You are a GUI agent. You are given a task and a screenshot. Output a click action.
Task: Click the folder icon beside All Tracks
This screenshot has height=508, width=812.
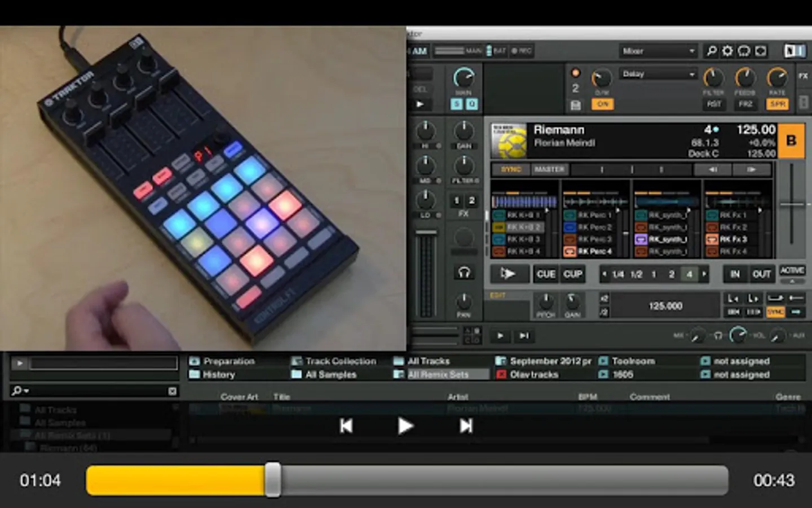pos(399,361)
